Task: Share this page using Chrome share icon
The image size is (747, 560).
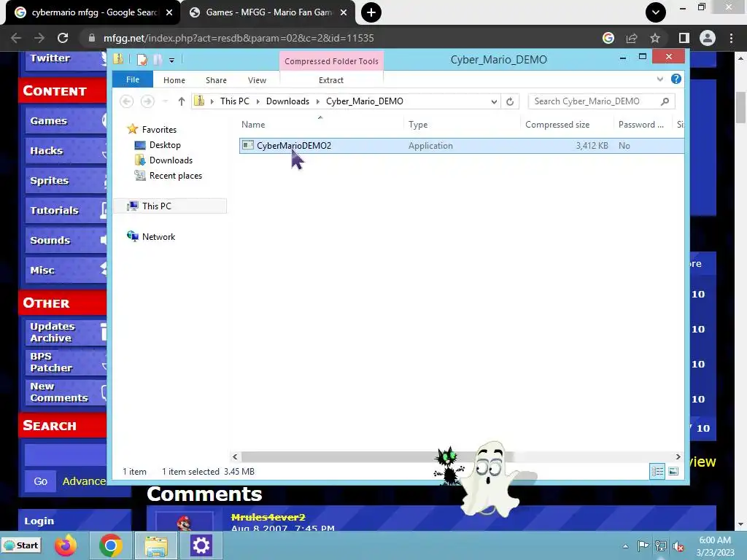Action: [632, 38]
